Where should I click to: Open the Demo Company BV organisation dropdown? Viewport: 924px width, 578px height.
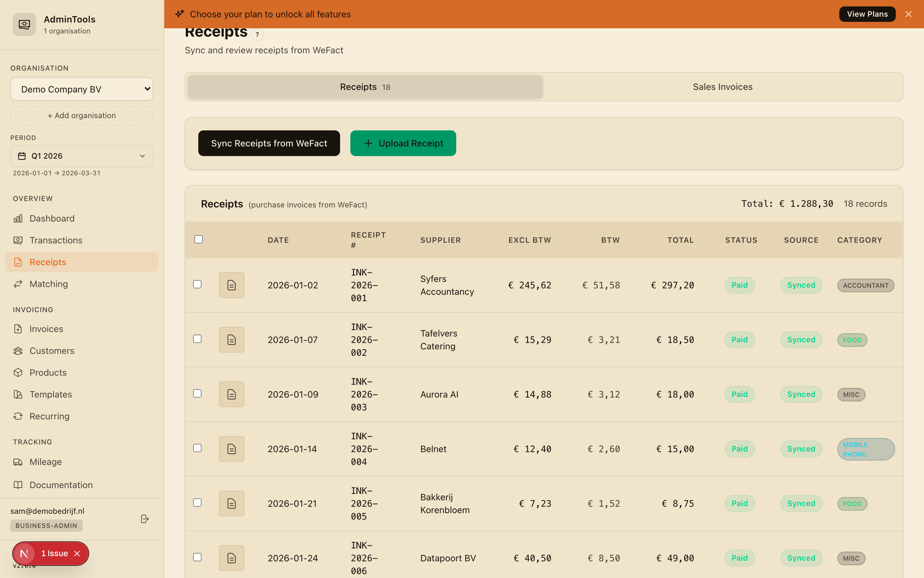pyautogui.click(x=82, y=89)
